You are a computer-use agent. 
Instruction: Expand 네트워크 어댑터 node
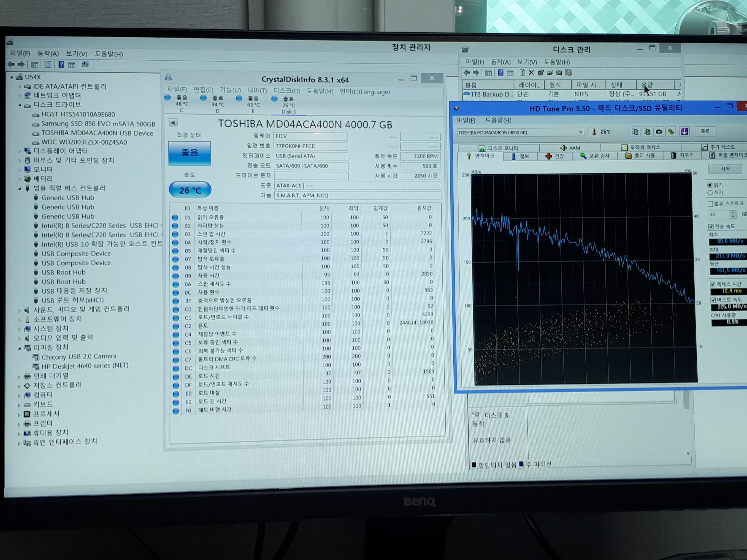[x=20, y=96]
